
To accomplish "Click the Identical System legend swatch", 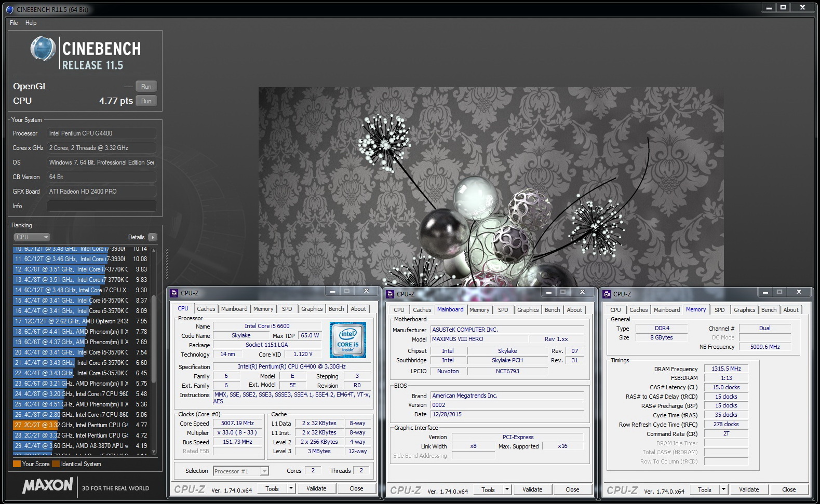I will point(56,464).
